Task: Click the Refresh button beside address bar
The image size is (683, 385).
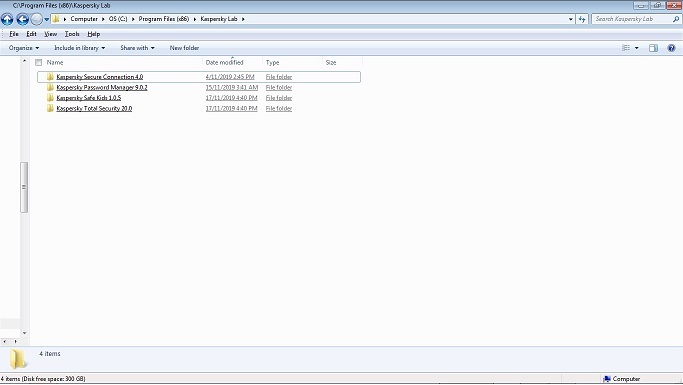Action: click(x=582, y=19)
